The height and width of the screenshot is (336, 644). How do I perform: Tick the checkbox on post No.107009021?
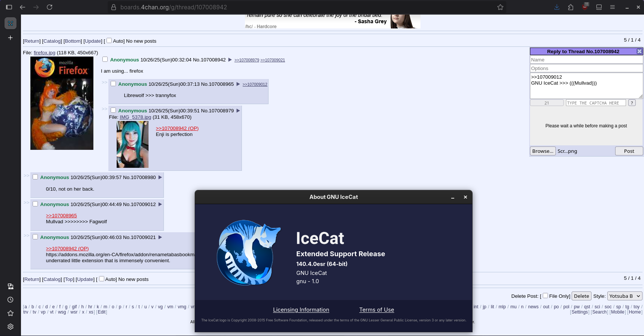[x=35, y=237]
